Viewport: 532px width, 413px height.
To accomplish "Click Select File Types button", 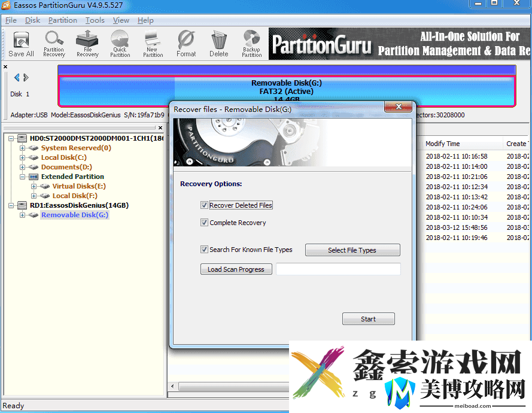I will coord(352,250).
